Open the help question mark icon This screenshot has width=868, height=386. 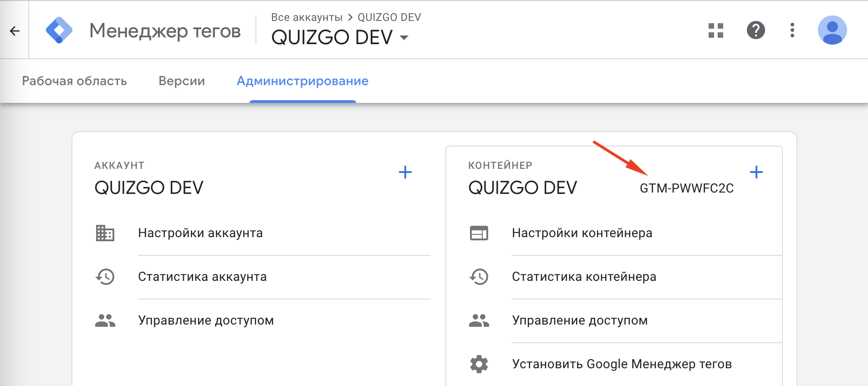pos(756,30)
